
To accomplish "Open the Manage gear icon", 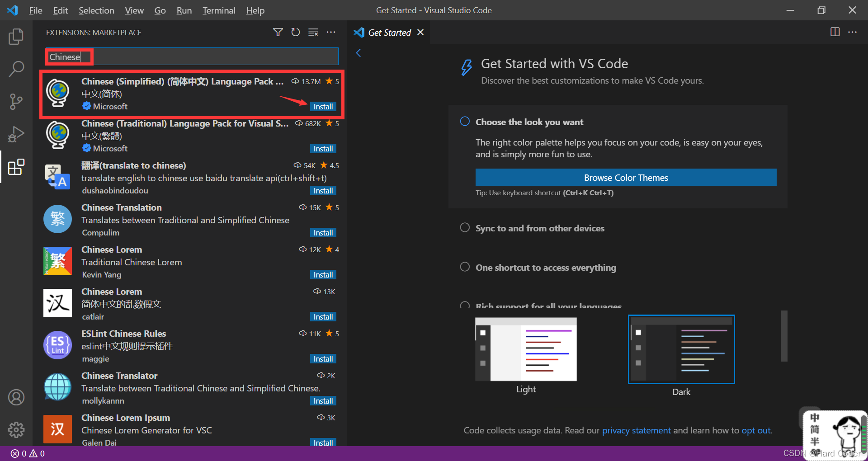I will pyautogui.click(x=16, y=430).
